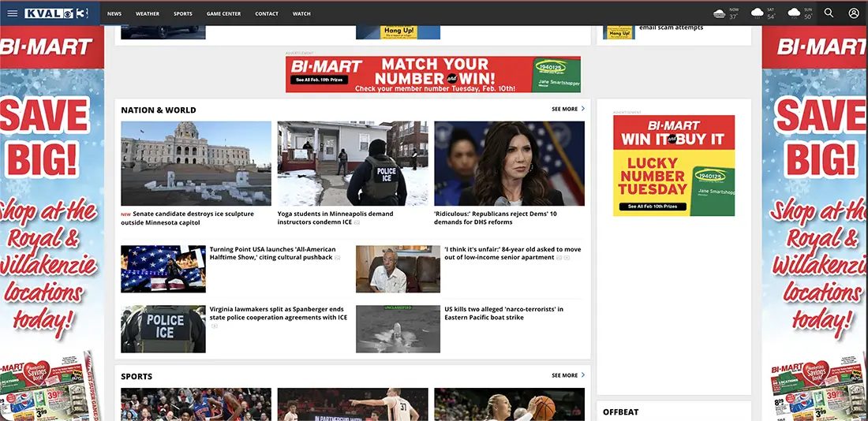This screenshot has height=421, width=868.
Task: Expand See More for Nation & World
Action: [x=568, y=109]
